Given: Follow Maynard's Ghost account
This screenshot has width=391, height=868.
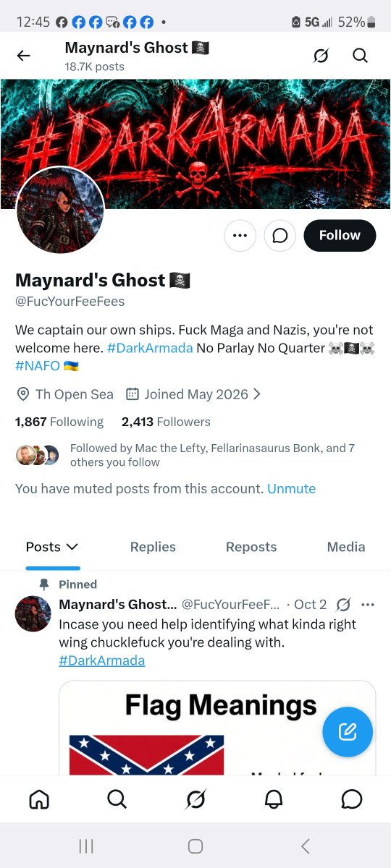Looking at the screenshot, I should (340, 235).
